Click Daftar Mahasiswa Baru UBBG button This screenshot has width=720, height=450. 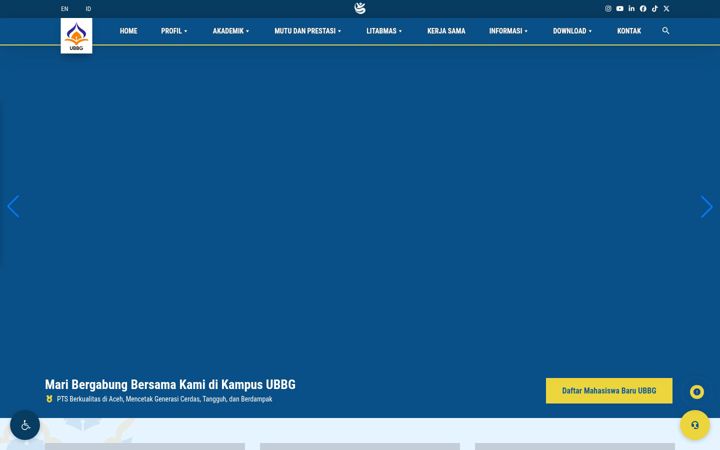coord(609,391)
